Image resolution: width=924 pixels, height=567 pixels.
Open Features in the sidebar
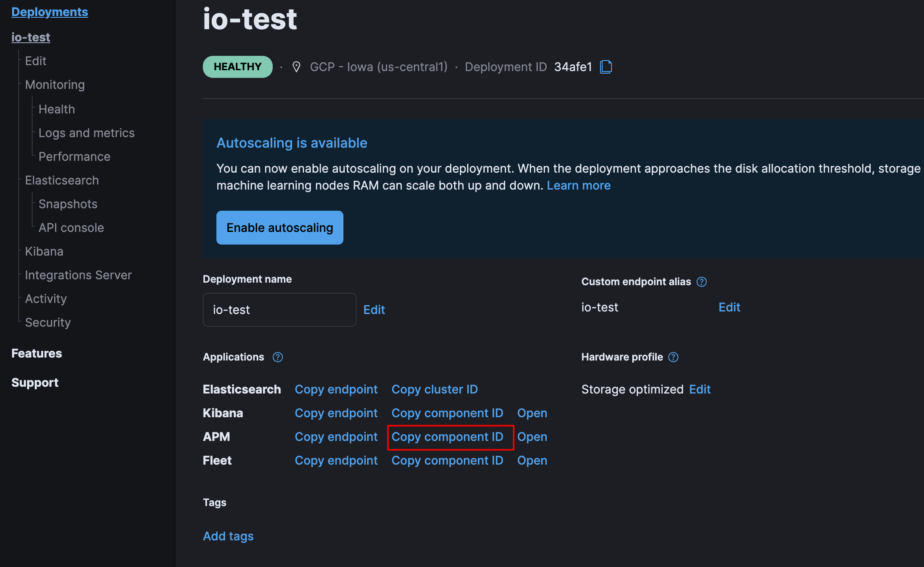coord(36,353)
